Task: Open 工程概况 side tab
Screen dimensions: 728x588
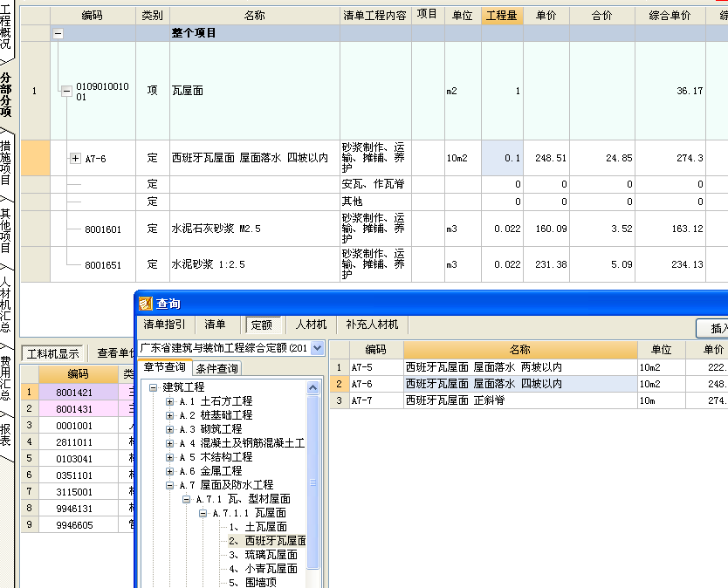Action: coord(5,27)
